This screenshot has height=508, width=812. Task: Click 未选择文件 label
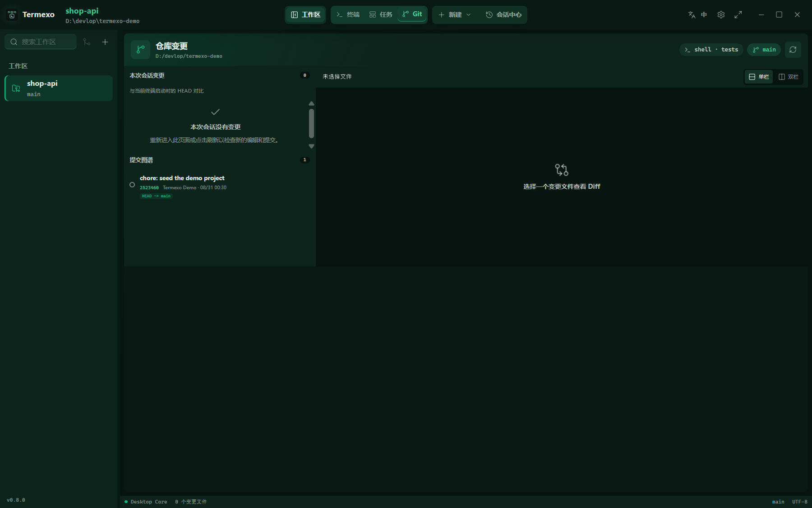coord(337,77)
